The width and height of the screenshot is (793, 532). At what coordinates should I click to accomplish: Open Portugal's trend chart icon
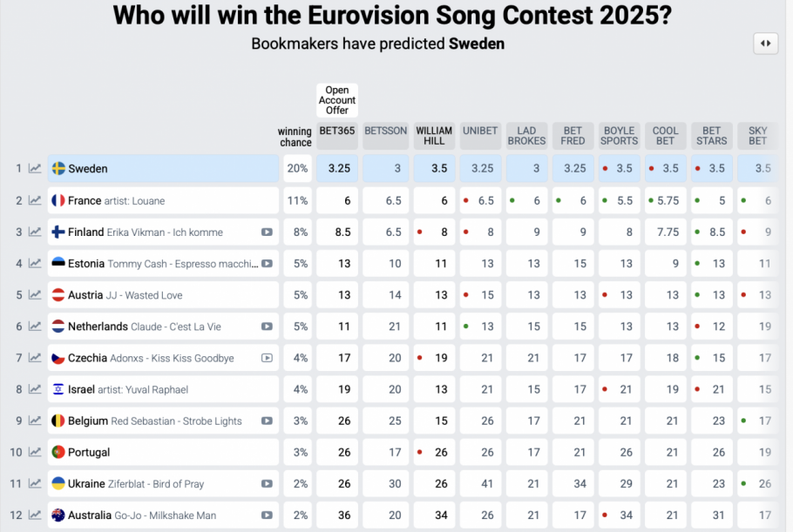coord(34,452)
